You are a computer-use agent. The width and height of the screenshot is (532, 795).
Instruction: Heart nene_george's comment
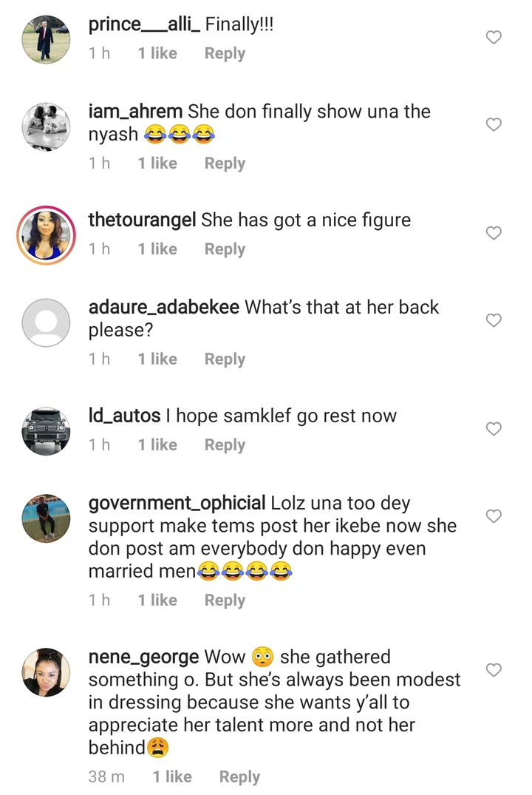pos(494,670)
